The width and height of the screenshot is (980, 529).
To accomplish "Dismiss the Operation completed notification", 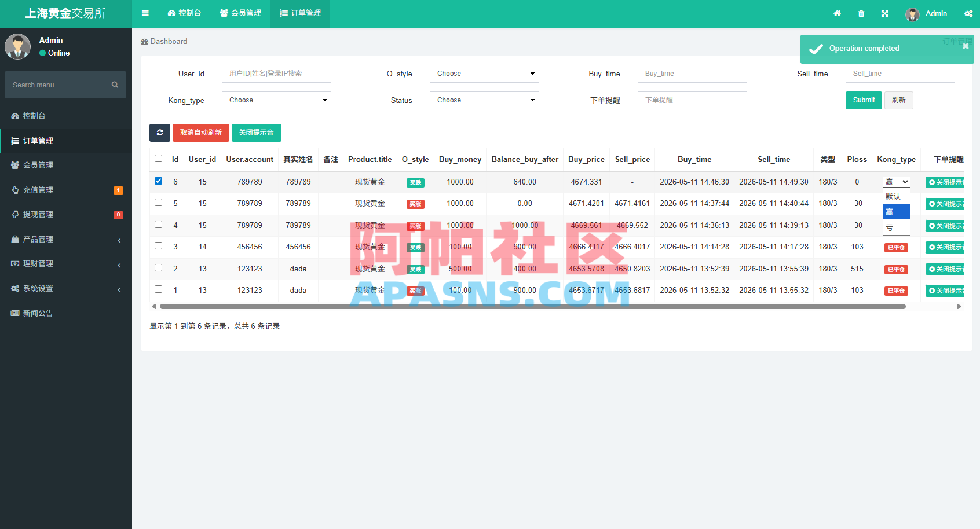I will pos(966,46).
